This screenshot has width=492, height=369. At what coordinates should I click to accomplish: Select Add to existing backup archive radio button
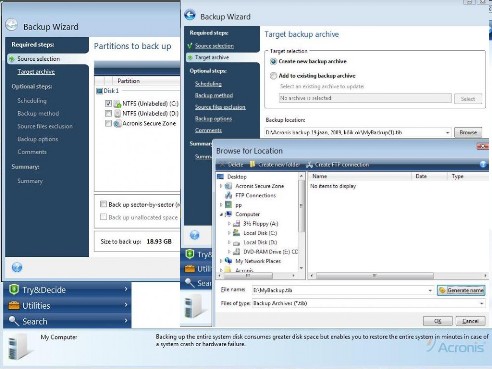[x=273, y=76]
